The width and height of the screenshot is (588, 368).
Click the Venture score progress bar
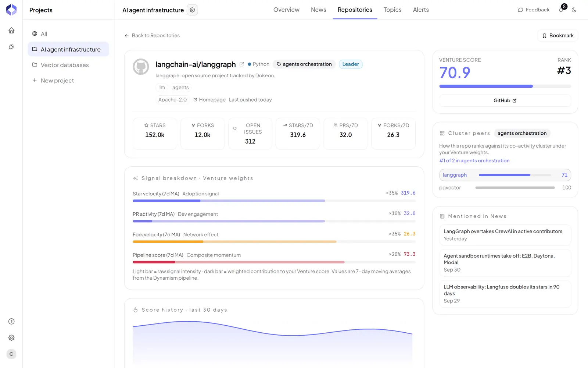tap(505, 86)
